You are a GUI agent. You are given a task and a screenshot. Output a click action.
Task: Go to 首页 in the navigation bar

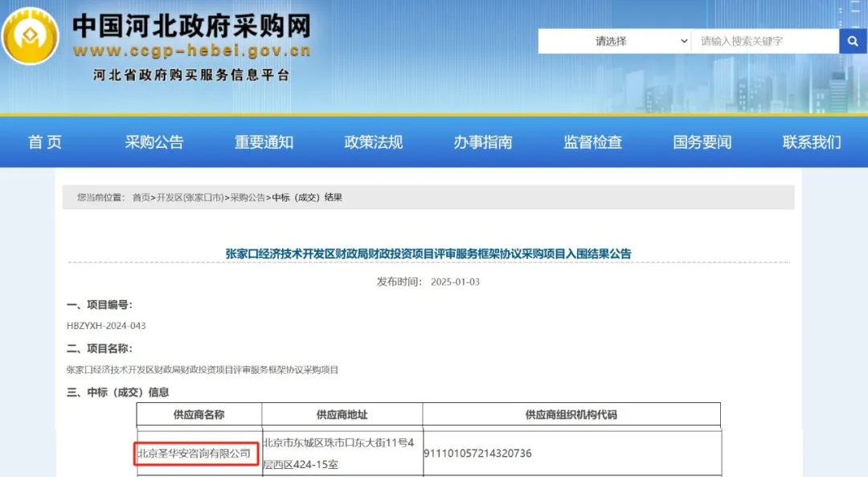(x=45, y=142)
